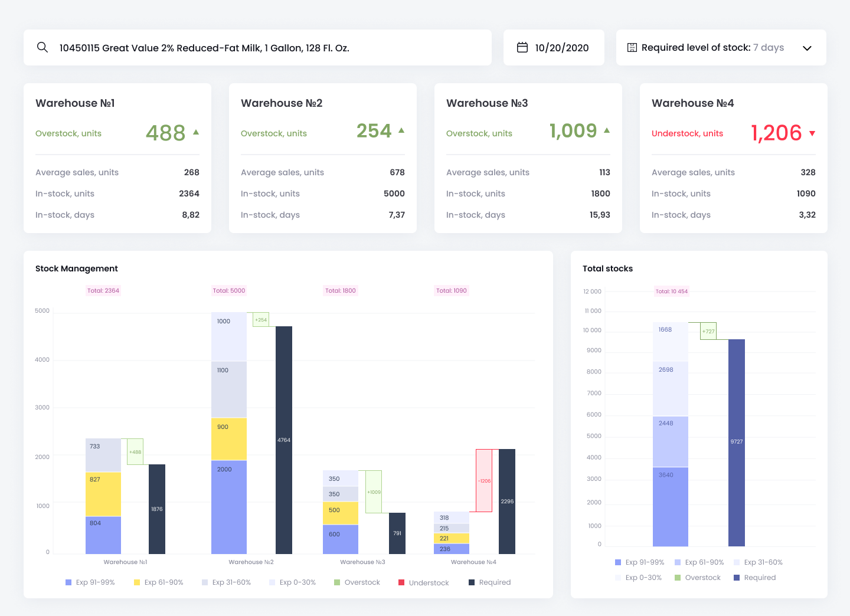The image size is (850, 616).
Task: Toggle Exp 31-60% in Total stocks legend
Action: (x=759, y=562)
